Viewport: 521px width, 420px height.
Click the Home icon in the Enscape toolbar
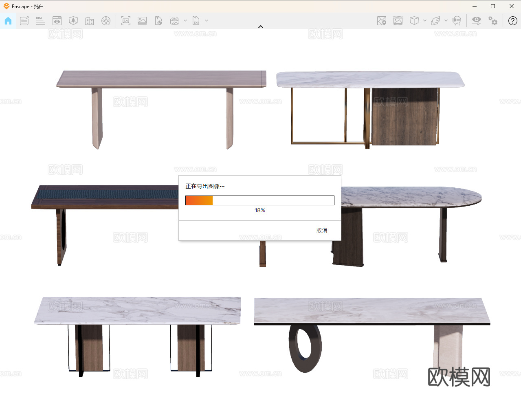(8, 21)
